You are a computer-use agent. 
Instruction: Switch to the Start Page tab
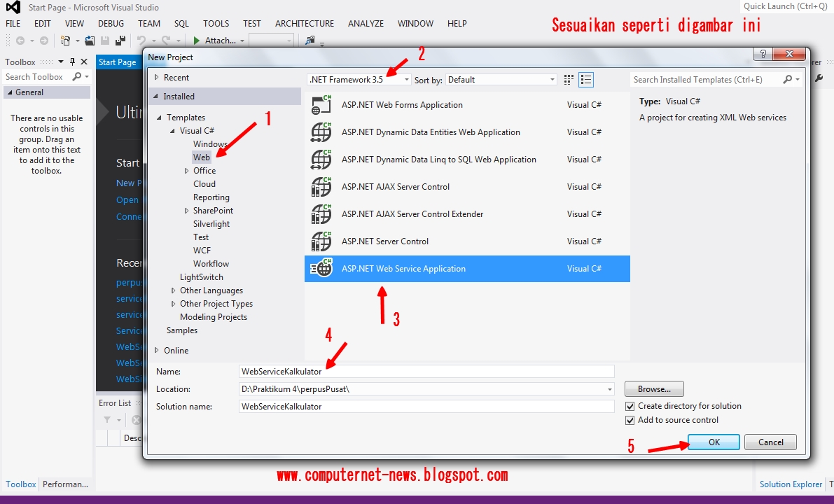pos(118,62)
